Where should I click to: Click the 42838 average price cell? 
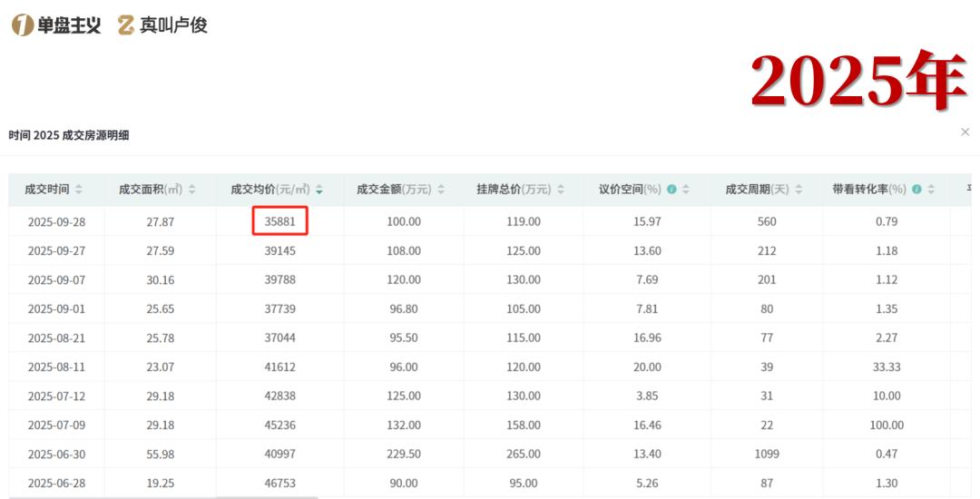pos(280,396)
